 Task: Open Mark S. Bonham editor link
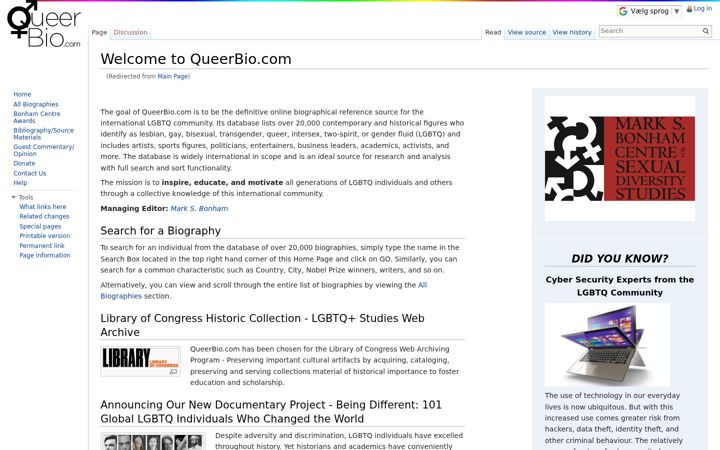coord(199,208)
